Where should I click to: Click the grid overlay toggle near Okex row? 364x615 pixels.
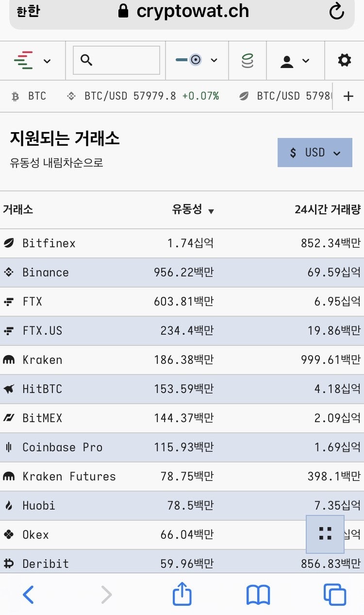click(324, 533)
